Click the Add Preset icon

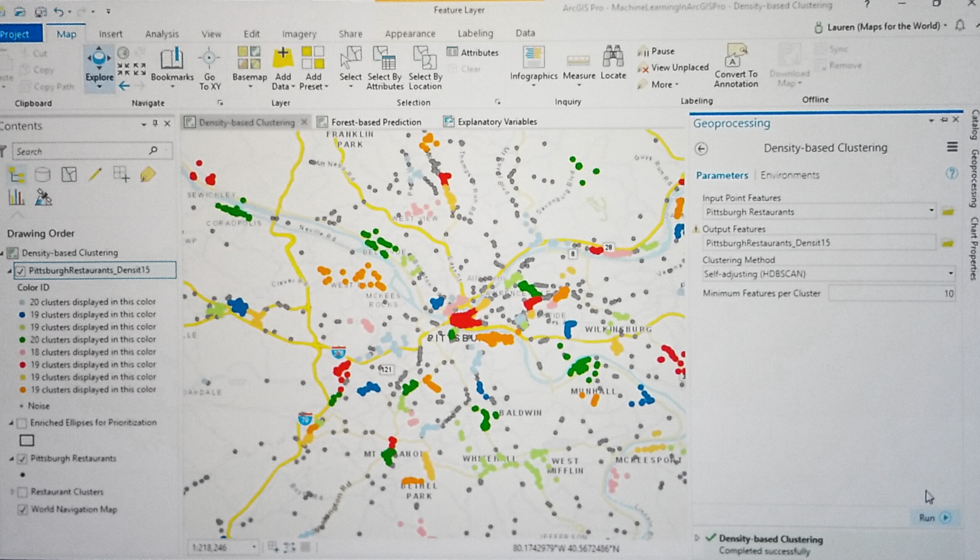point(313,57)
